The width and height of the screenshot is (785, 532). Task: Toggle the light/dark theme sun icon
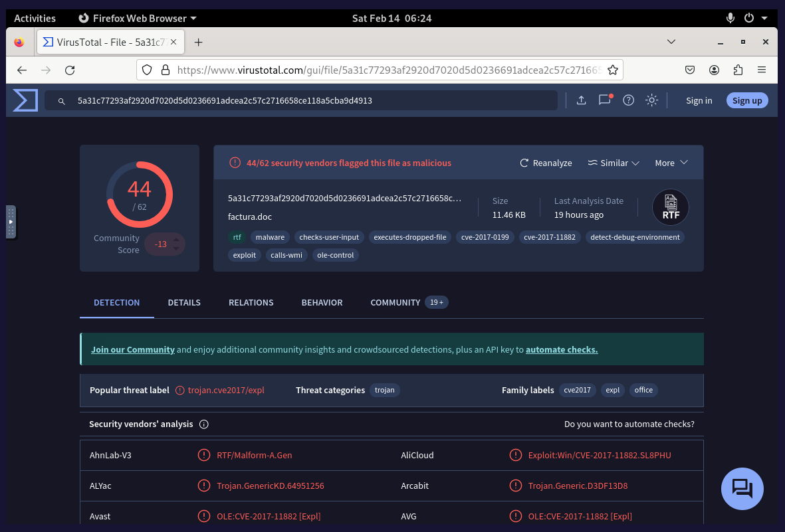pyautogui.click(x=651, y=100)
